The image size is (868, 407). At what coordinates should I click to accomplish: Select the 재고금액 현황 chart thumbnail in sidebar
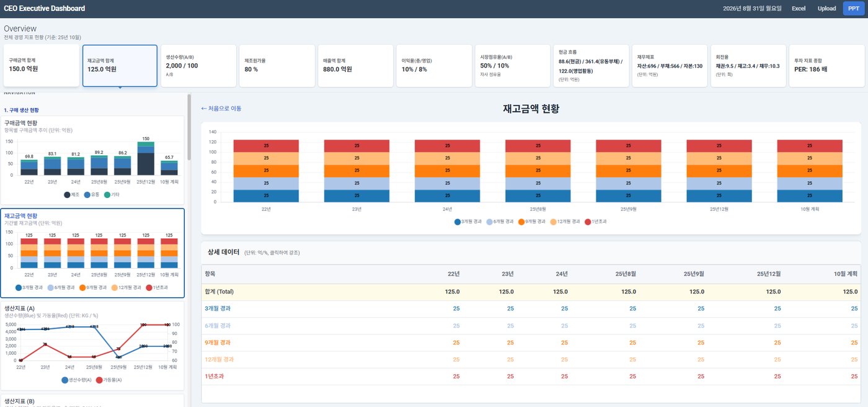click(92, 253)
